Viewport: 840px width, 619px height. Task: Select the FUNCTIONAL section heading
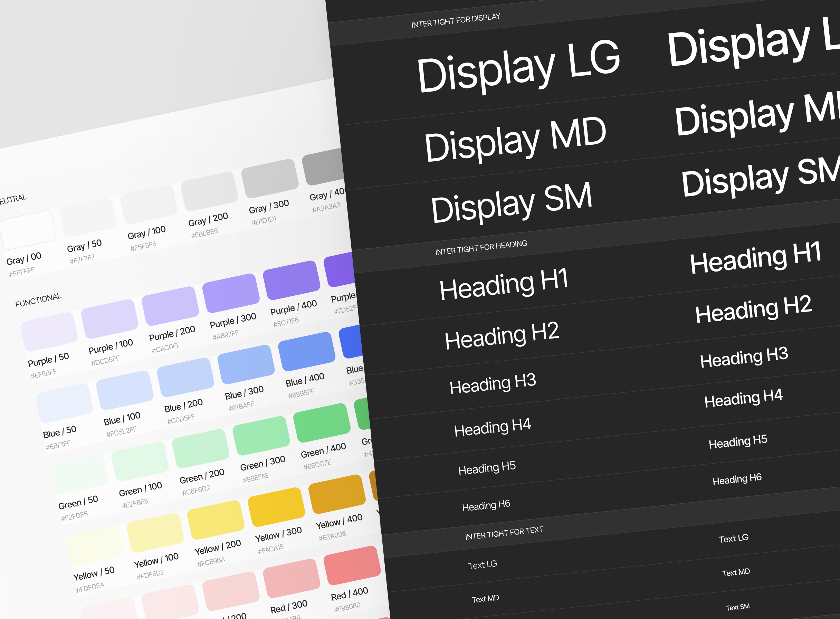(38, 300)
